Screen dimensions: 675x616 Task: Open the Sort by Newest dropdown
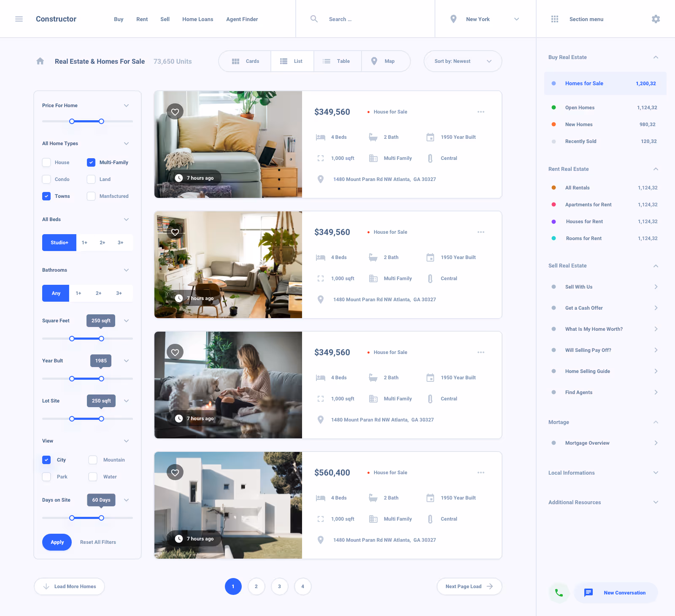click(x=462, y=61)
